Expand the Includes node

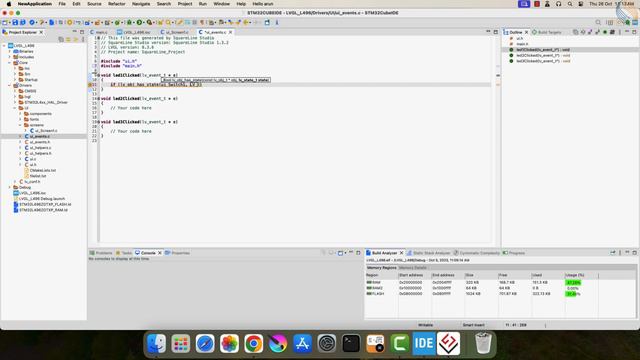tap(10, 57)
